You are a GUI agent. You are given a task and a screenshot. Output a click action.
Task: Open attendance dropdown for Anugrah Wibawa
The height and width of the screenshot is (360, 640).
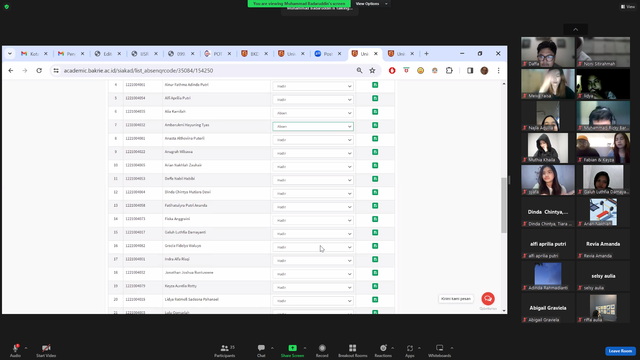313,153
